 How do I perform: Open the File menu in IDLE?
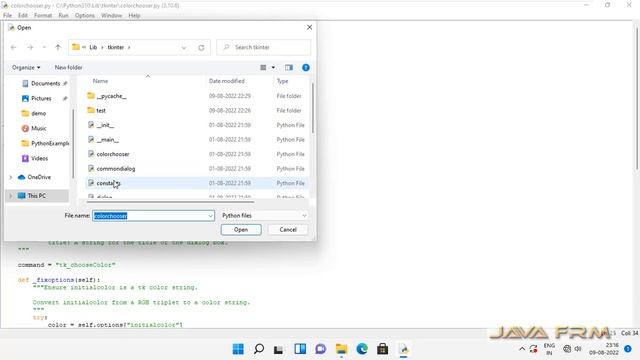(7, 16)
